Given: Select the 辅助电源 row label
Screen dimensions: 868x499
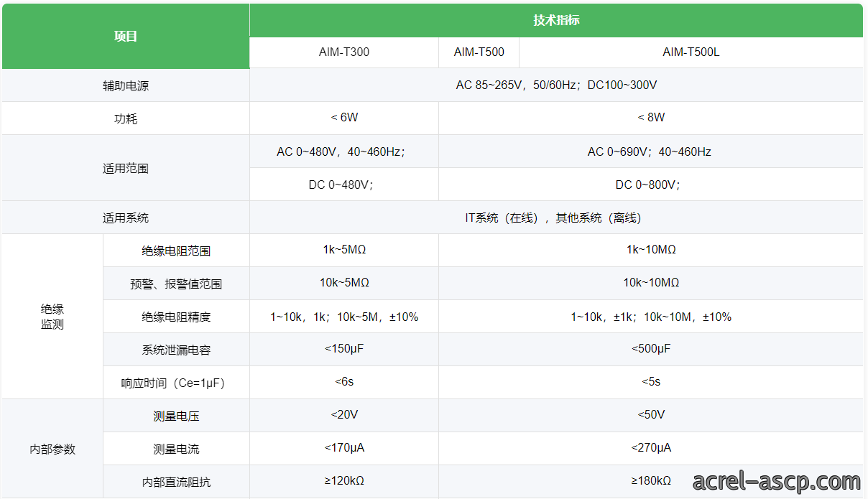Looking at the screenshot, I should tap(126, 85).
